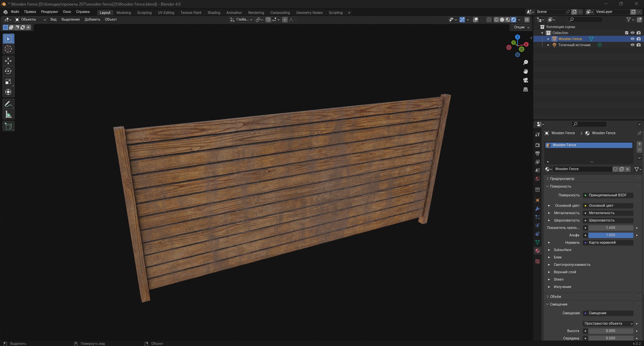Open the Рендеринг menu

[x=49, y=12]
